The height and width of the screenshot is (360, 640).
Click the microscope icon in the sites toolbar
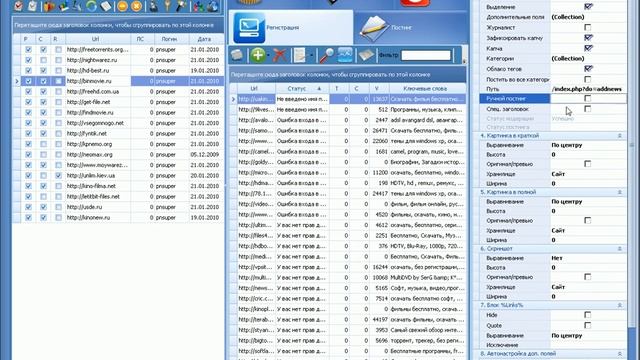(77, 6)
